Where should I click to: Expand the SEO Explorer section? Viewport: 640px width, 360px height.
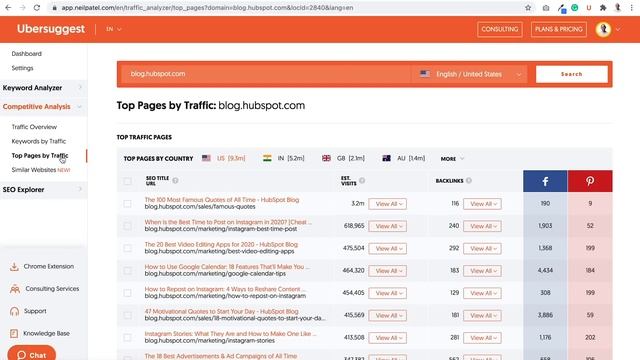tap(43, 189)
